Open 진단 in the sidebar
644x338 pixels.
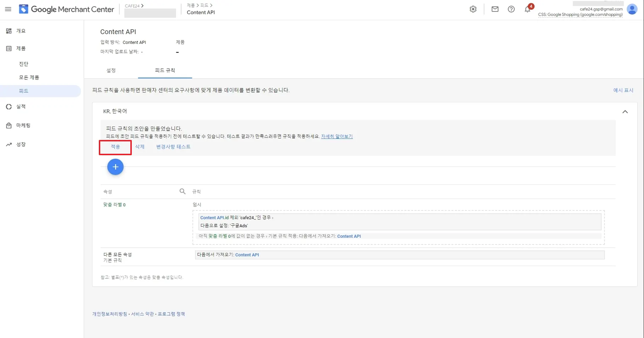(x=23, y=64)
